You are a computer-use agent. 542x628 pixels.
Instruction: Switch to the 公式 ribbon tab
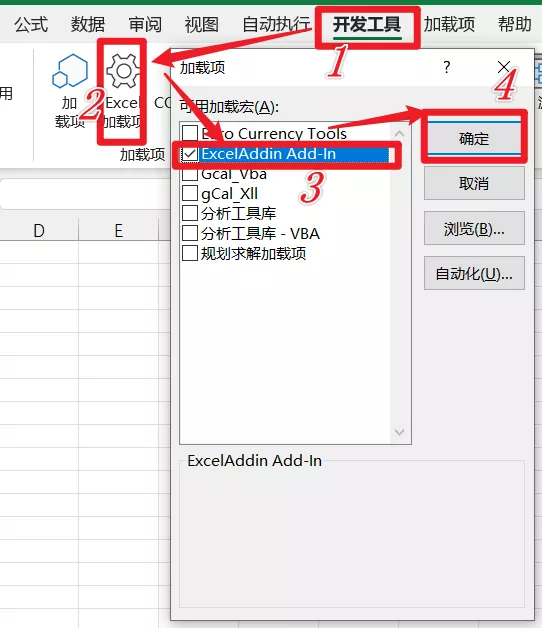pyautogui.click(x=31, y=24)
